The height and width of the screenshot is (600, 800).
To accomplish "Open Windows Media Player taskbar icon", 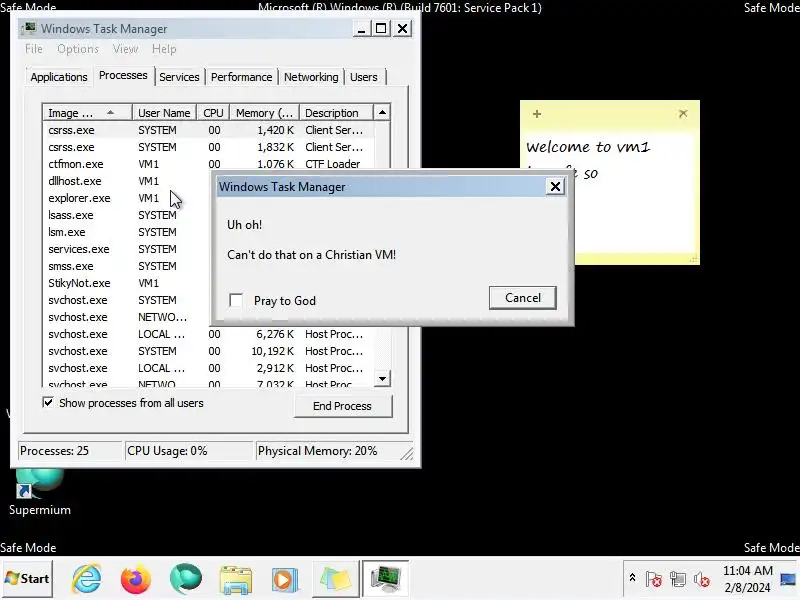I will [284, 580].
